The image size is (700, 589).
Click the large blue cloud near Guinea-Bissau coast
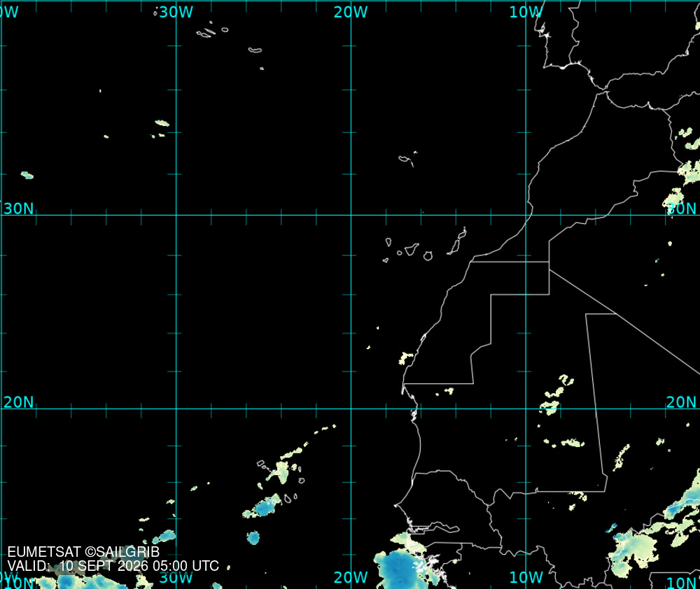click(400, 567)
